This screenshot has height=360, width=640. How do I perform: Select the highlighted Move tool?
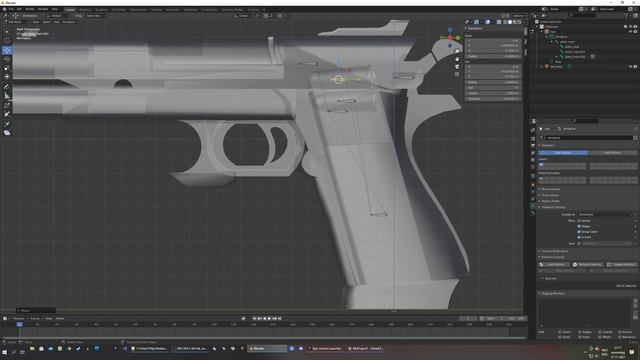point(7,50)
